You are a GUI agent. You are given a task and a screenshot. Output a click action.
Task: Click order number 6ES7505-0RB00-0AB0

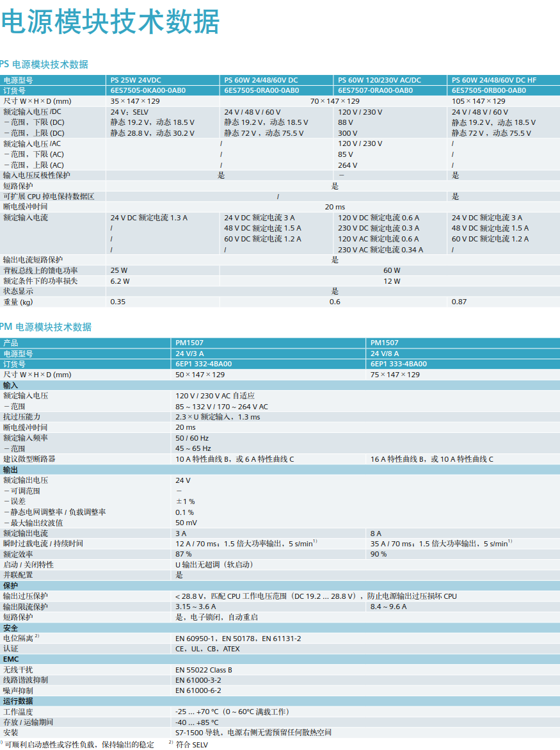pos(489,90)
